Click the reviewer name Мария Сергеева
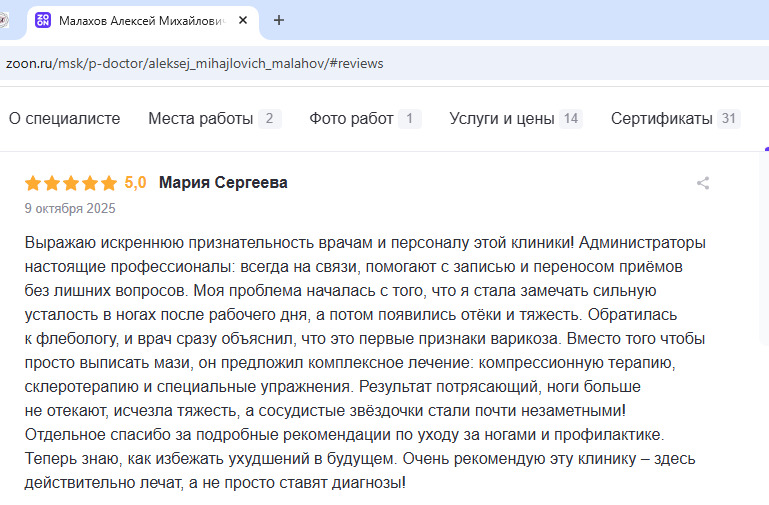The width and height of the screenshot is (769, 505). click(223, 182)
